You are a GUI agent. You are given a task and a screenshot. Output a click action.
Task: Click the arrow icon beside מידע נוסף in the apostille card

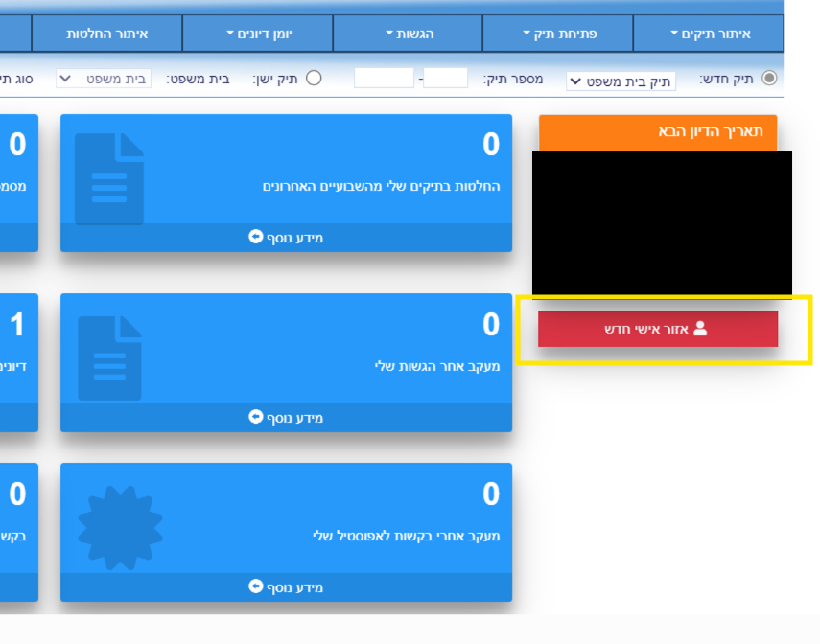click(255, 586)
